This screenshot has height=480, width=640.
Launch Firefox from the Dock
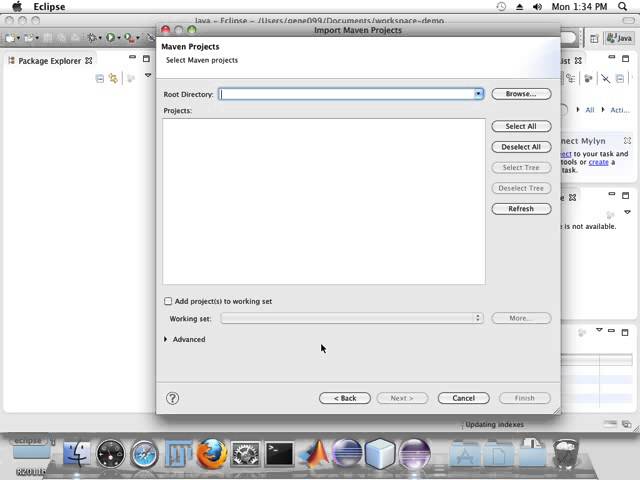(212, 453)
